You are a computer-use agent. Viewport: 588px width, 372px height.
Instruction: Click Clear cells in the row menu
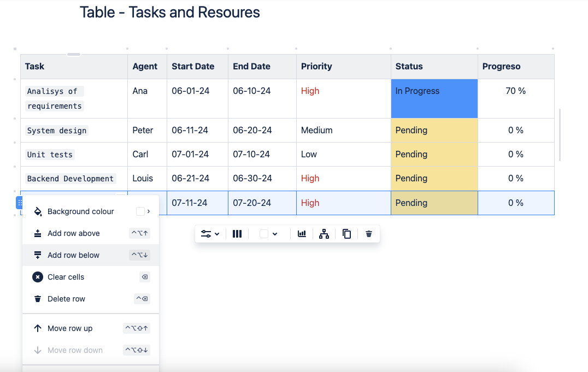tap(66, 277)
